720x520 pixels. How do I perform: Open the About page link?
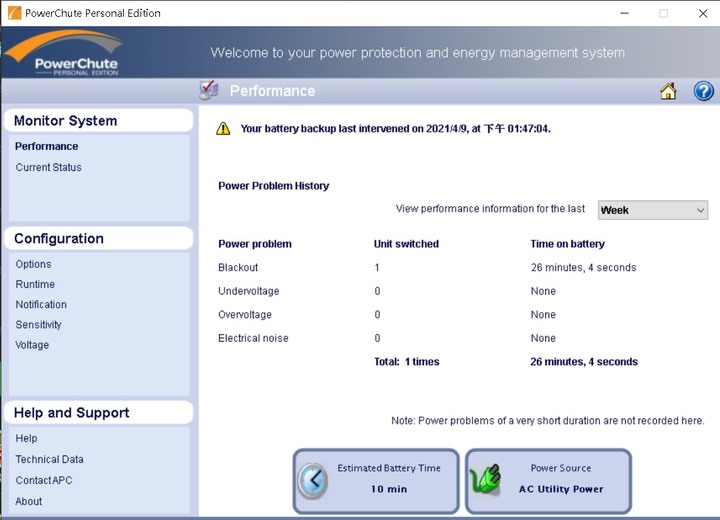click(28, 501)
